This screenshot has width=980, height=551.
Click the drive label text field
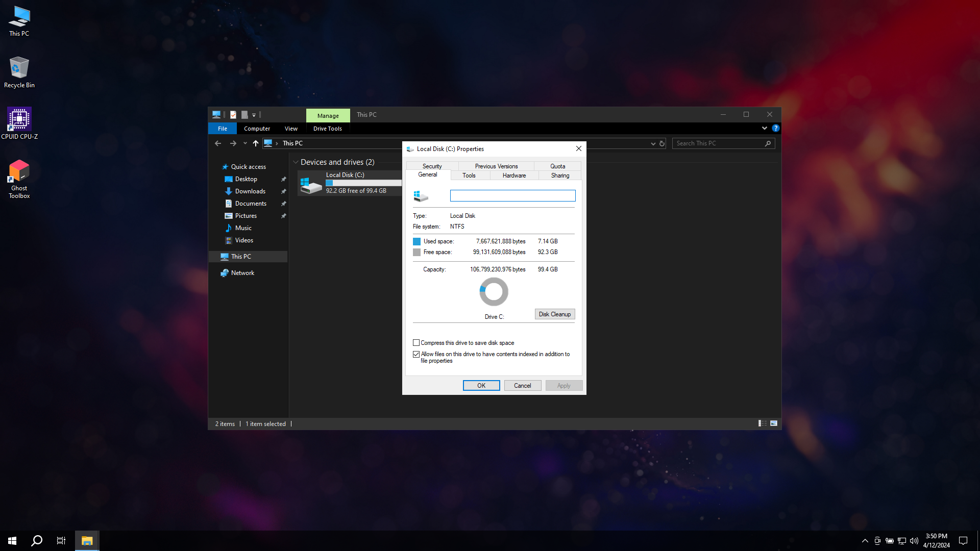(x=512, y=196)
